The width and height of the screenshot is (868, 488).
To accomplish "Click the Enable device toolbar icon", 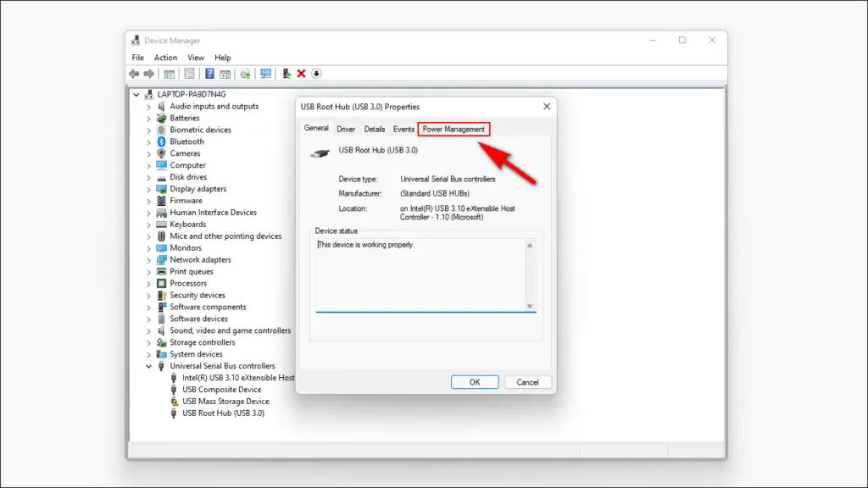I will 287,74.
